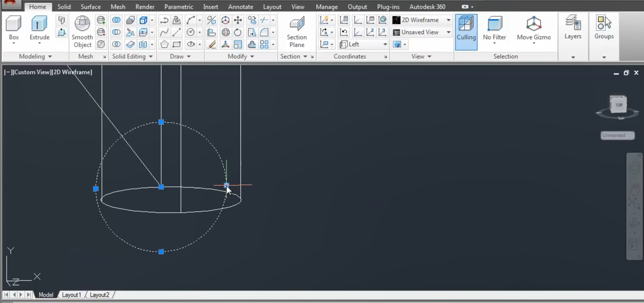644x303 pixels.
Task: Click Smooth More mesh icon with plus
Action: pos(101,20)
